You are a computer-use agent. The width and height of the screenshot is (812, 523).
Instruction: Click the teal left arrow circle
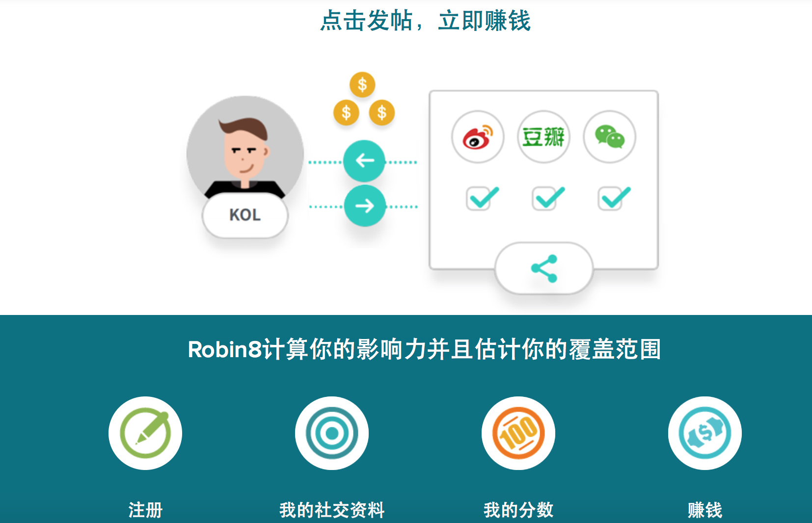[x=364, y=160]
